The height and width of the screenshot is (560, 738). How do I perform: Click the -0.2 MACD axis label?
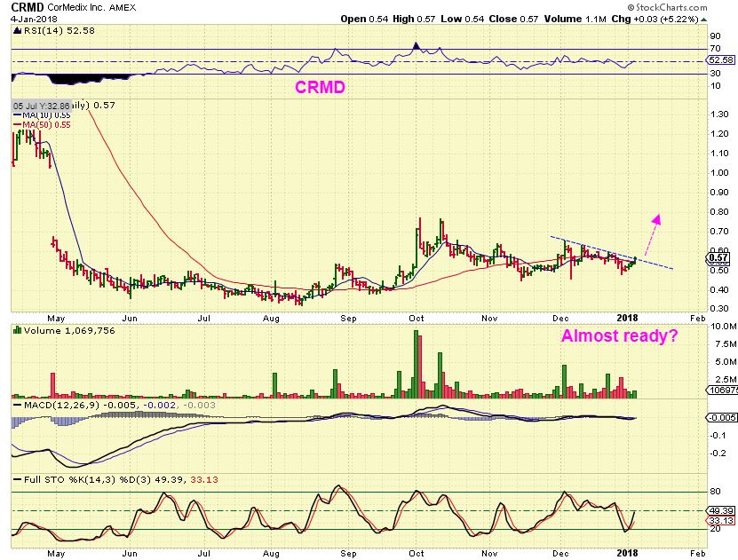point(718,454)
